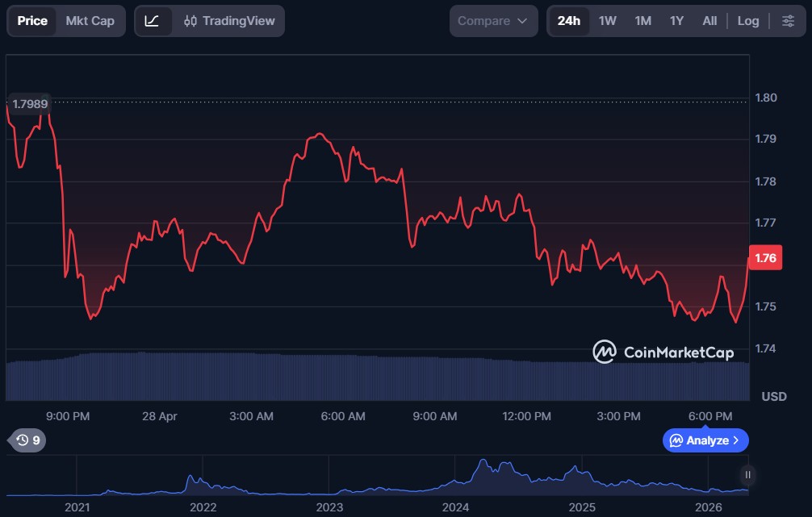
Task: Enable Log scale for the chart
Action: click(x=748, y=21)
